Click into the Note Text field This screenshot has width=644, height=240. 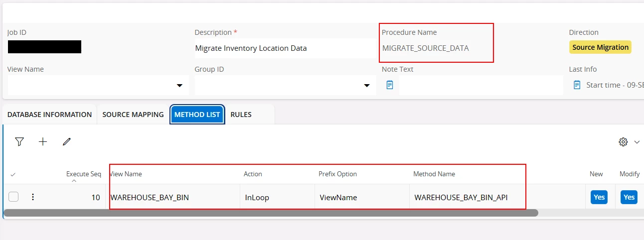(481, 85)
